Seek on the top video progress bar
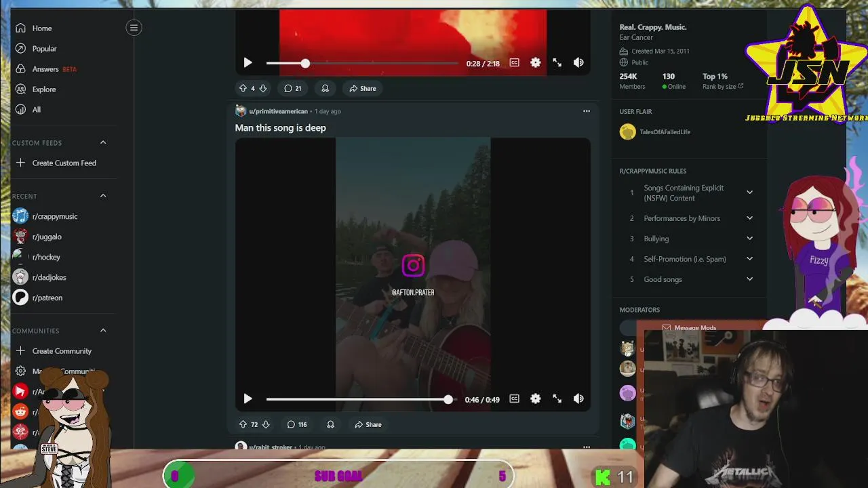This screenshot has width=868, height=488. click(362, 63)
